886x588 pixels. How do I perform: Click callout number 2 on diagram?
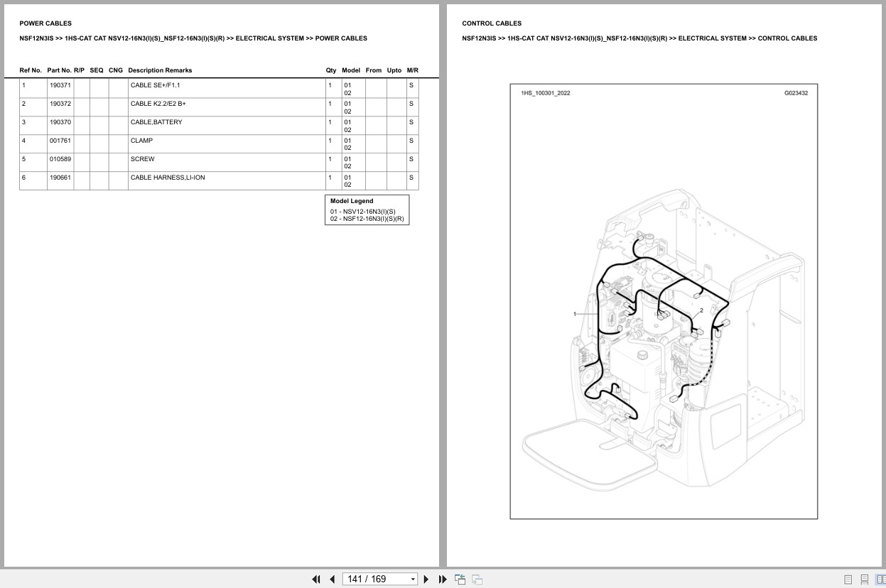coord(701,310)
